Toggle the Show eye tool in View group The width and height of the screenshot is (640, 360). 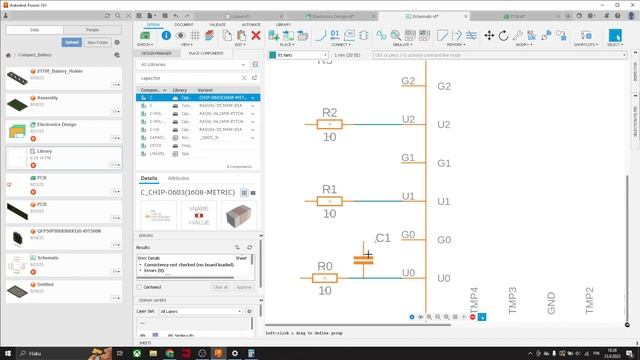(180, 36)
